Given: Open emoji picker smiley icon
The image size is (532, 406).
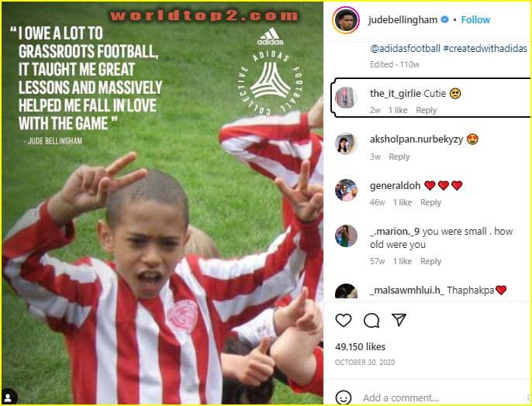Looking at the screenshot, I should click(x=344, y=397).
